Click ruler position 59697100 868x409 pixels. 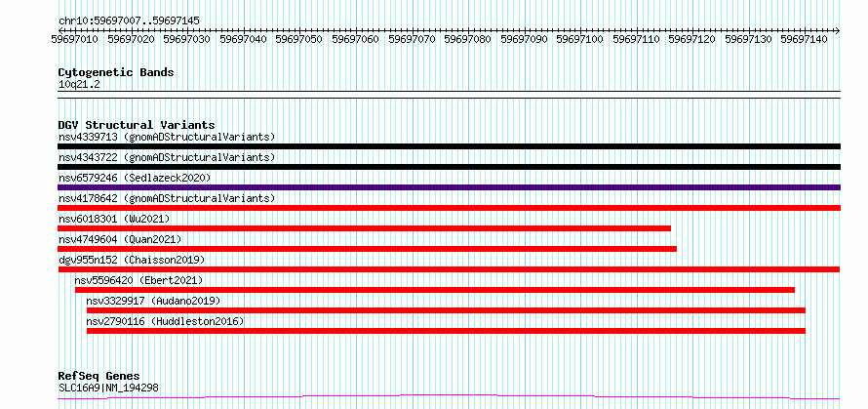(580, 39)
